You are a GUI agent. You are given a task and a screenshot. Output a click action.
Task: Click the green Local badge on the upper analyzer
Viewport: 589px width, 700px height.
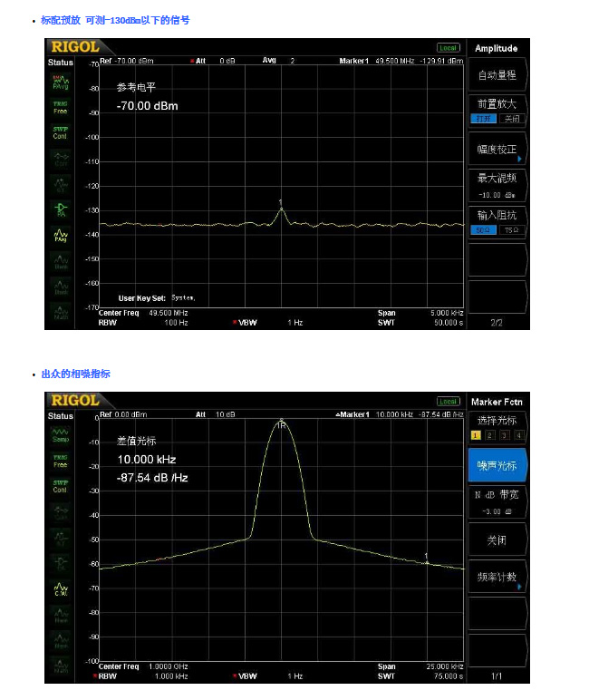point(449,47)
